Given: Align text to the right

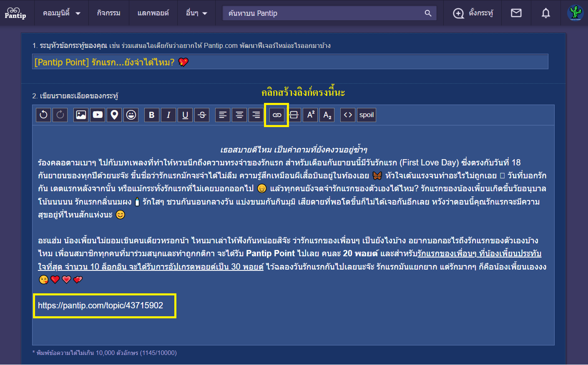Looking at the screenshot, I should [256, 115].
